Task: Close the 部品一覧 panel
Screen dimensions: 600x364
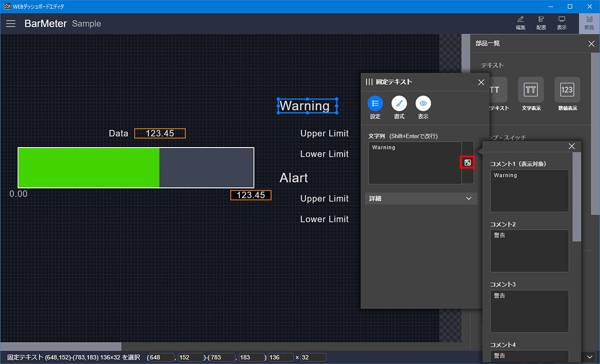Action: (591, 44)
